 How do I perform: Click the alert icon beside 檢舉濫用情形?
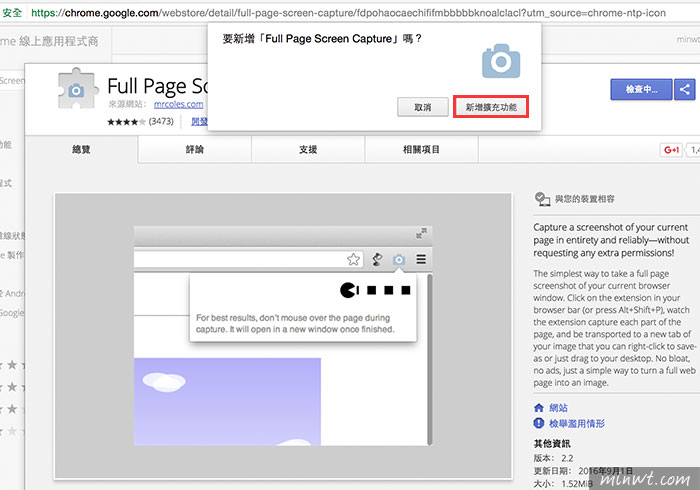click(x=539, y=423)
